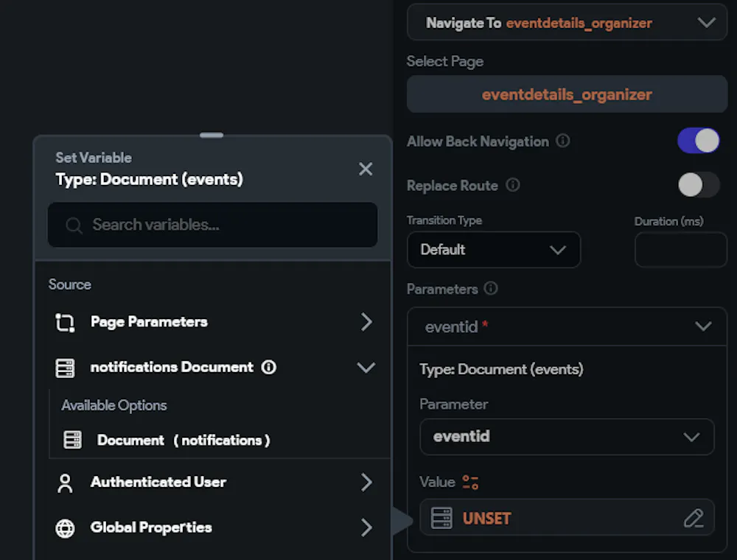This screenshot has width=737, height=560.
Task: Click the Type: Document (events) parameter label
Action: (501, 369)
